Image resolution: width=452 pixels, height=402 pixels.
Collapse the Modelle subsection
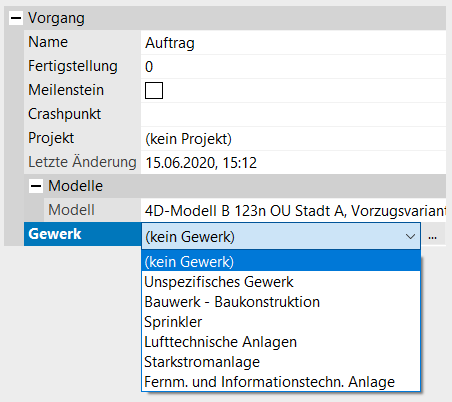[36, 186]
